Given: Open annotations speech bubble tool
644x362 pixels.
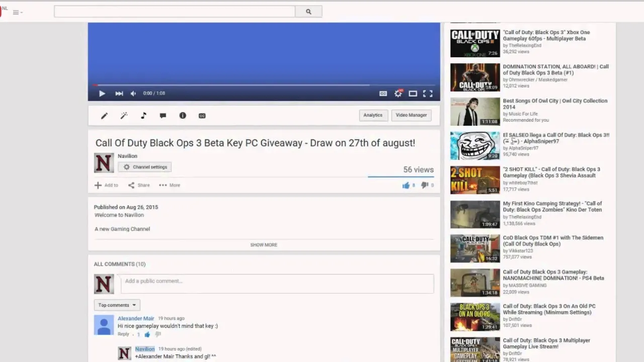Looking at the screenshot, I should pyautogui.click(x=163, y=116).
